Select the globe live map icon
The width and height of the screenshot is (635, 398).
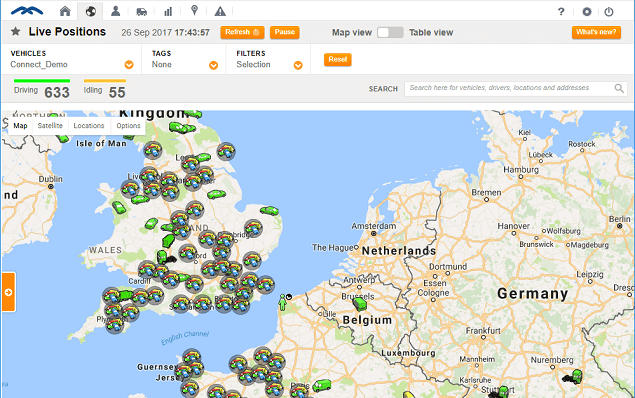(90, 11)
